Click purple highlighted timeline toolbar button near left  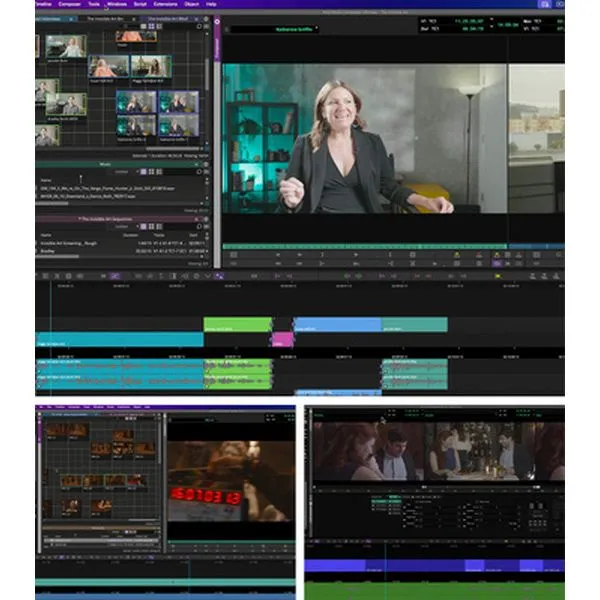pos(115,276)
